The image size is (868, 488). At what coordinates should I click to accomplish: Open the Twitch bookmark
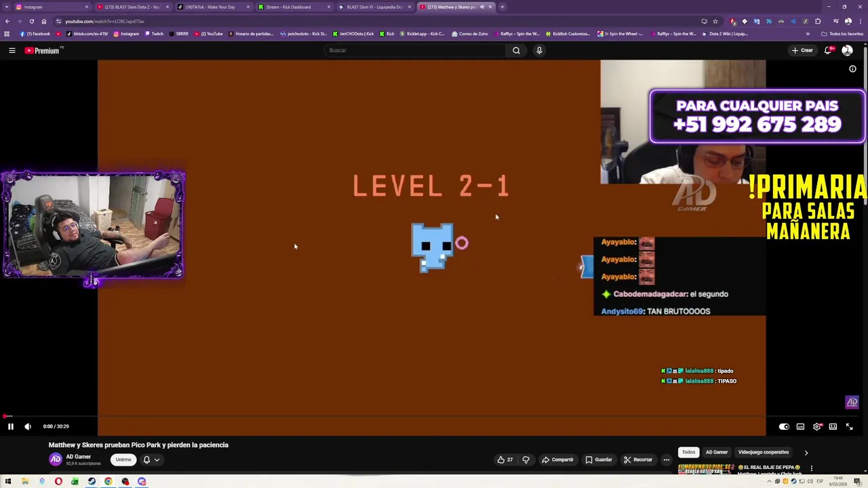[x=154, y=34]
